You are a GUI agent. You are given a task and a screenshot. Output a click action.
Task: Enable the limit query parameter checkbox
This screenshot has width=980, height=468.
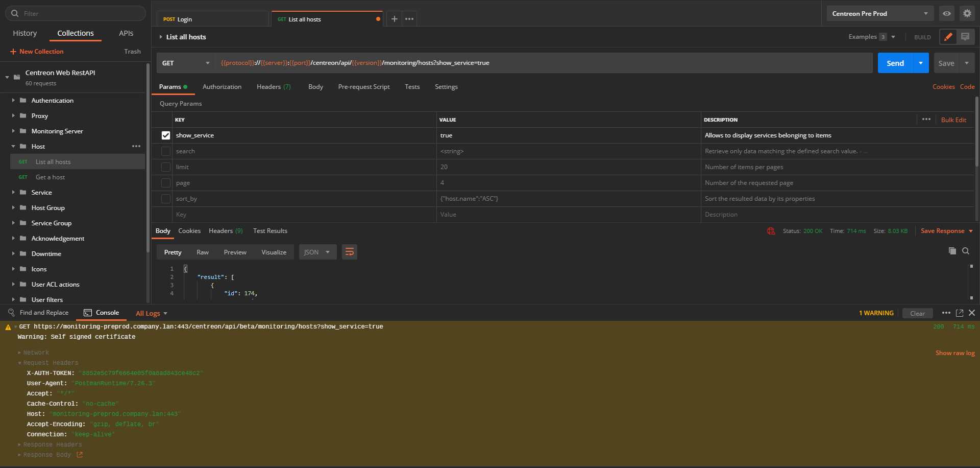pyautogui.click(x=166, y=167)
